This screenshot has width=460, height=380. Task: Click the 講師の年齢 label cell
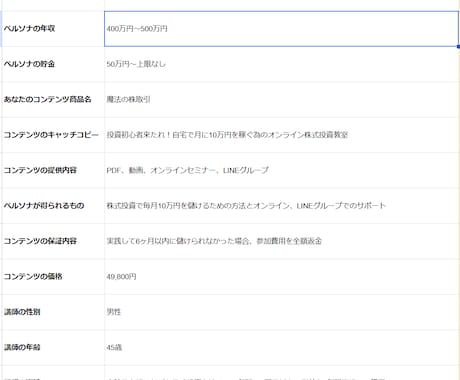[x=53, y=347]
